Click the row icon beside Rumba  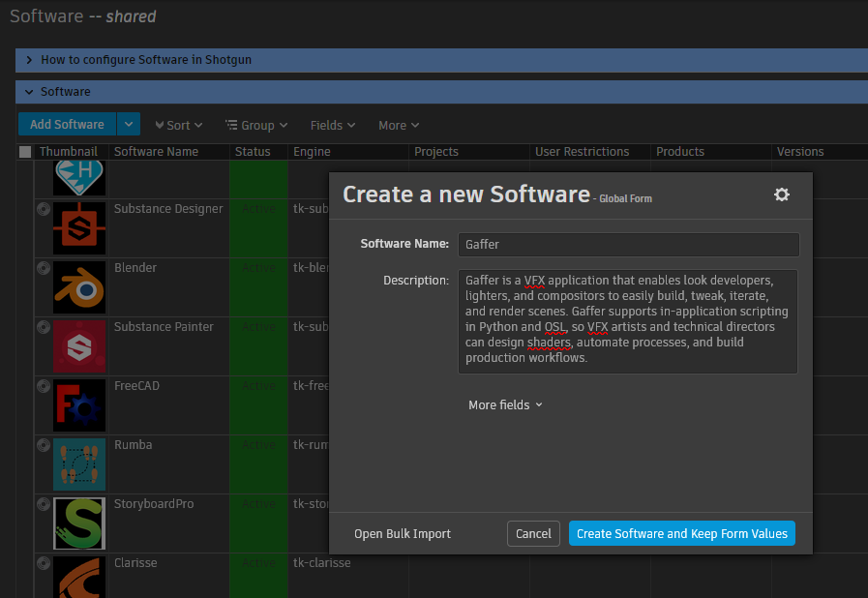(44, 445)
